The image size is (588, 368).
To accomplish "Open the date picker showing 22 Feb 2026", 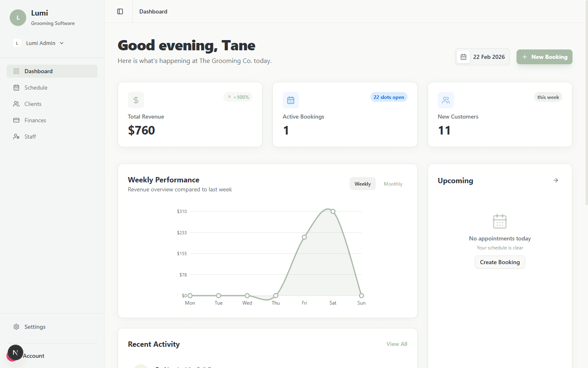I will coord(482,57).
